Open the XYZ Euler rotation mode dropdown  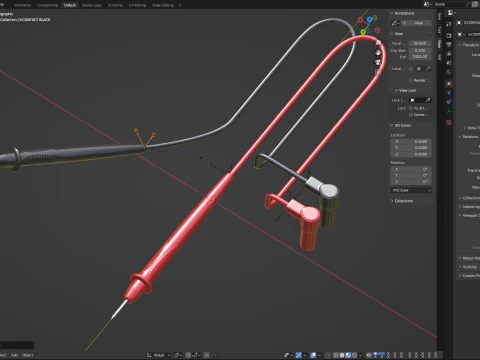(411, 190)
